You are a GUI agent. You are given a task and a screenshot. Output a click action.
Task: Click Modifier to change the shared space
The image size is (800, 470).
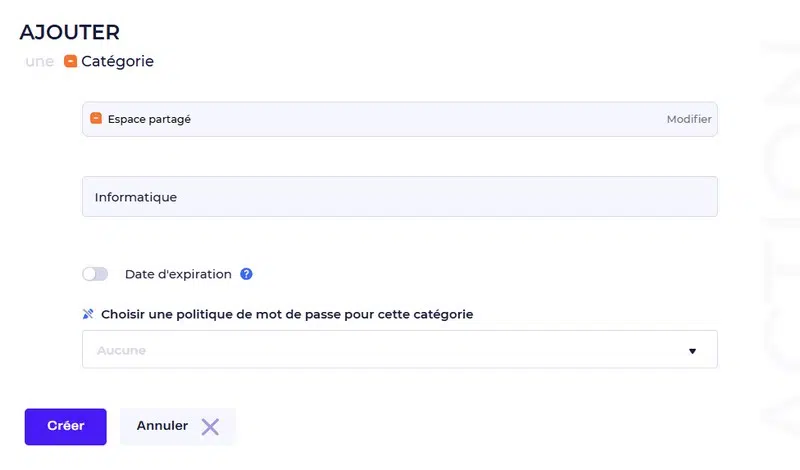689,119
